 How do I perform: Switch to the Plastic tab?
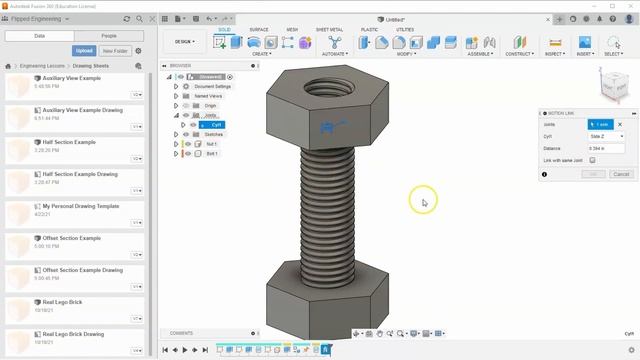tap(369, 29)
